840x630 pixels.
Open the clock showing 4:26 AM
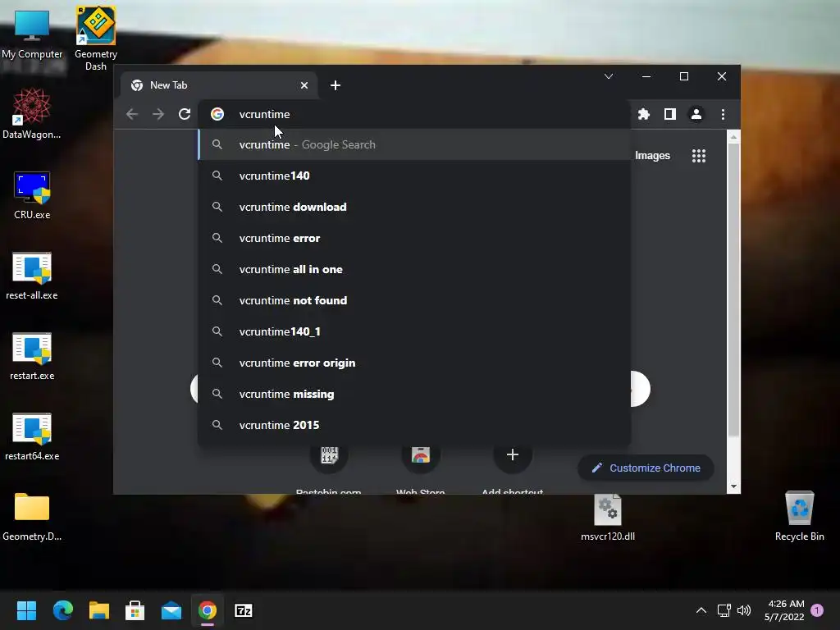coord(785,610)
